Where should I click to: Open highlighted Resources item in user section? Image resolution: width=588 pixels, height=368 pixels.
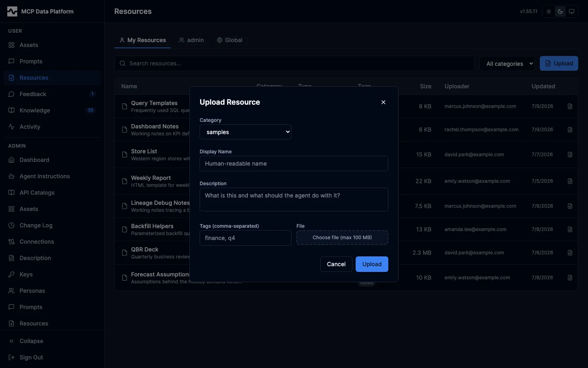pos(52,78)
